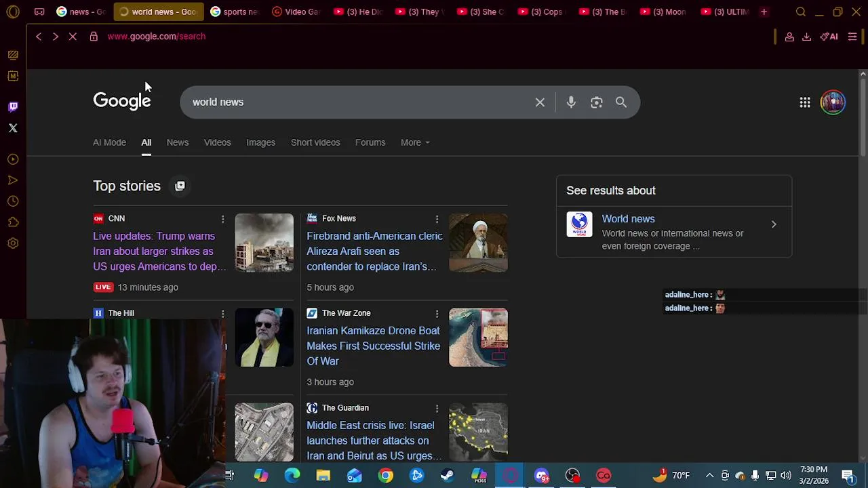This screenshot has width=868, height=488.
Task: Open a new tab with the plus button
Action: [x=764, y=12]
